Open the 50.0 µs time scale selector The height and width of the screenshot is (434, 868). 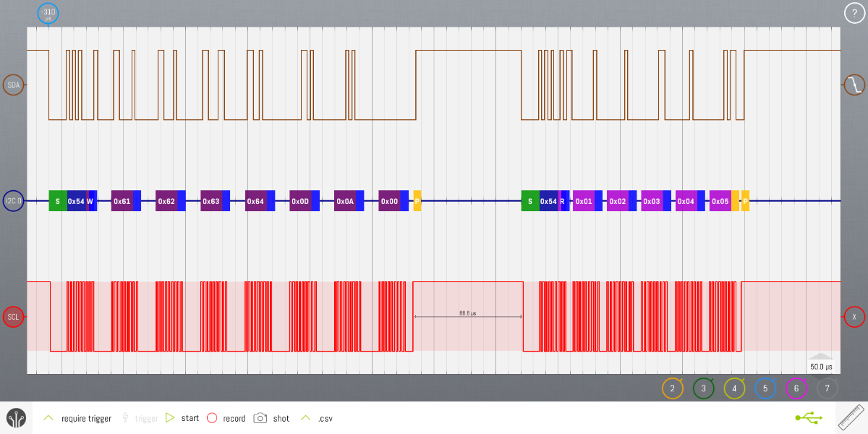(820, 366)
